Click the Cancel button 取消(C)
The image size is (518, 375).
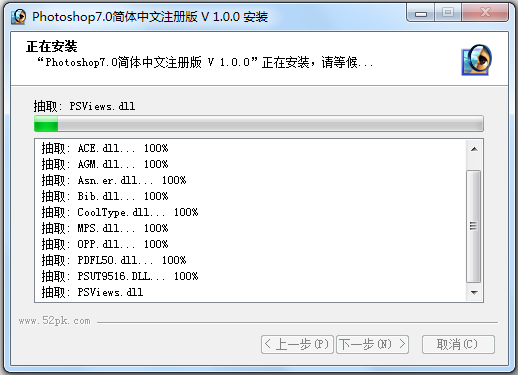pyautogui.click(x=458, y=344)
